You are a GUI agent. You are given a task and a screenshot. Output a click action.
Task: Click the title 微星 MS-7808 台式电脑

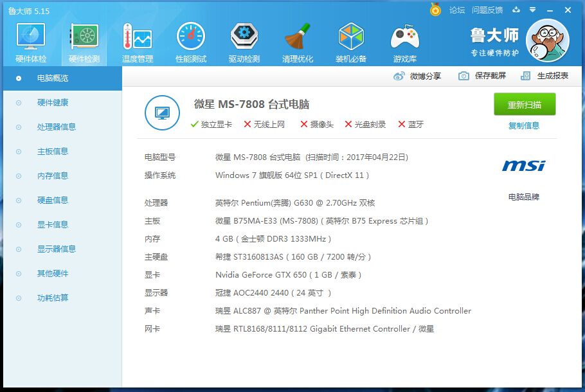pyautogui.click(x=251, y=104)
